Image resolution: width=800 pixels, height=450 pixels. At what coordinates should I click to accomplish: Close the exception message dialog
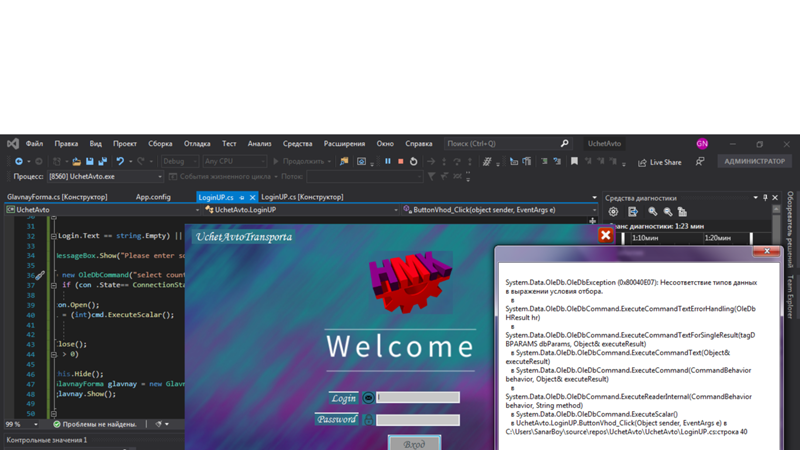[x=766, y=251]
